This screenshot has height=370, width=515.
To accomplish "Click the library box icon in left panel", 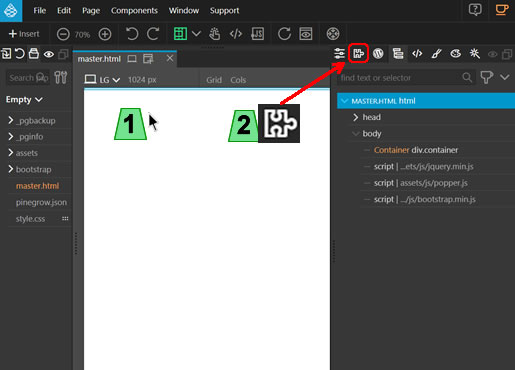I will click(x=34, y=54).
